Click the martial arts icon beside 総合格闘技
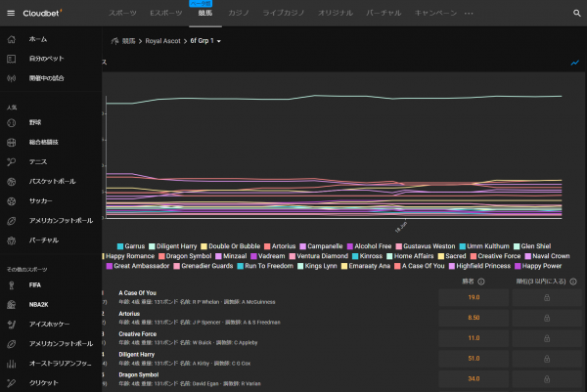Viewport: 587px width, 392px height. click(12, 142)
